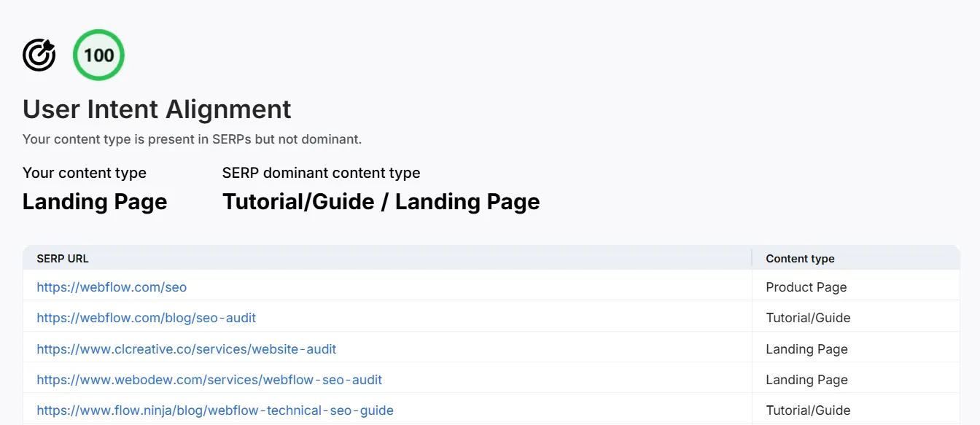
Task: Click the Content type column header
Action: tap(800, 258)
